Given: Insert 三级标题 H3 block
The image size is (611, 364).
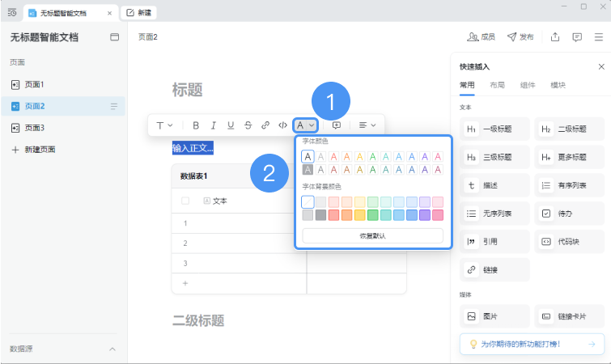Looking at the screenshot, I should click(494, 157).
